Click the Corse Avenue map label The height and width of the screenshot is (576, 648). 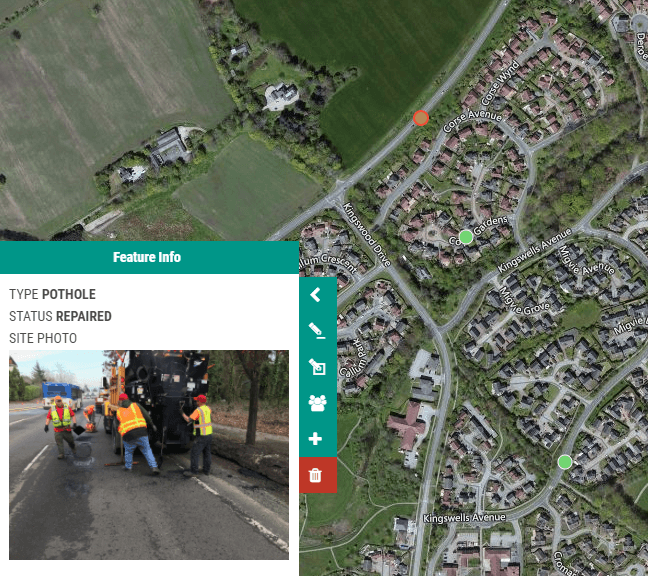pyautogui.click(x=472, y=119)
